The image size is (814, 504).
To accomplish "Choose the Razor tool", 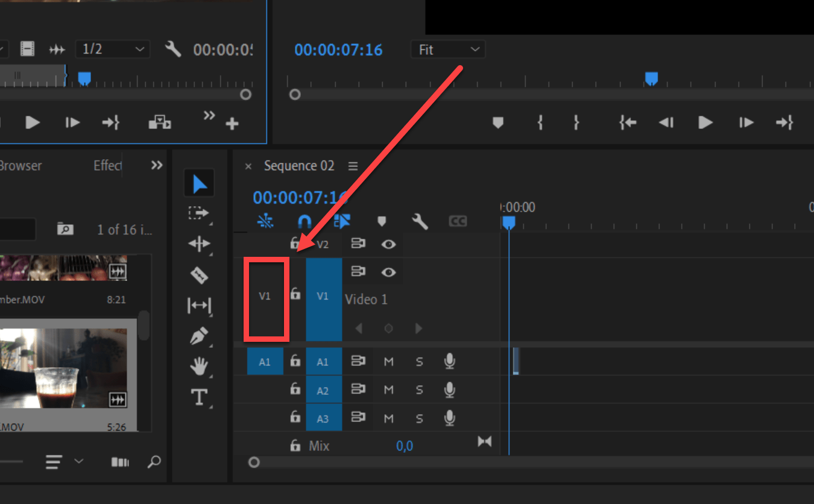I will pyautogui.click(x=199, y=275).
